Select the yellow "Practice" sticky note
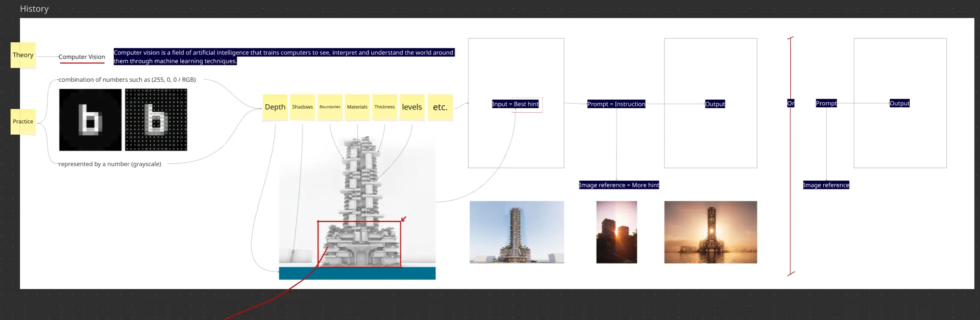The width and height of the screenshot is (980, 320). 23,122
